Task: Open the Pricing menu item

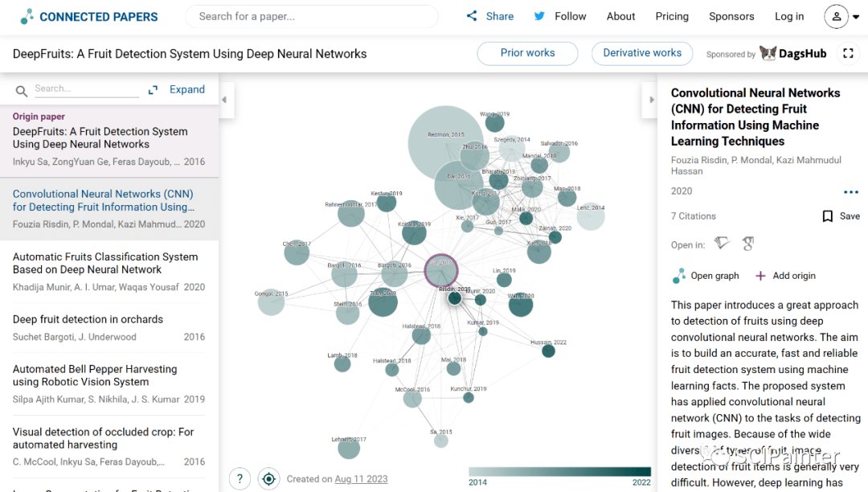Action: point(672,17)
